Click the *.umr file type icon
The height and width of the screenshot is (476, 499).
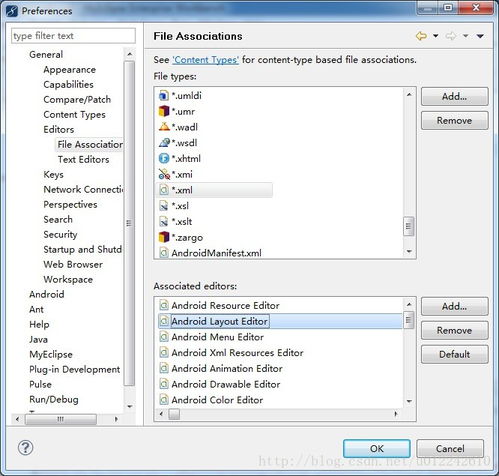click(163, 111)
